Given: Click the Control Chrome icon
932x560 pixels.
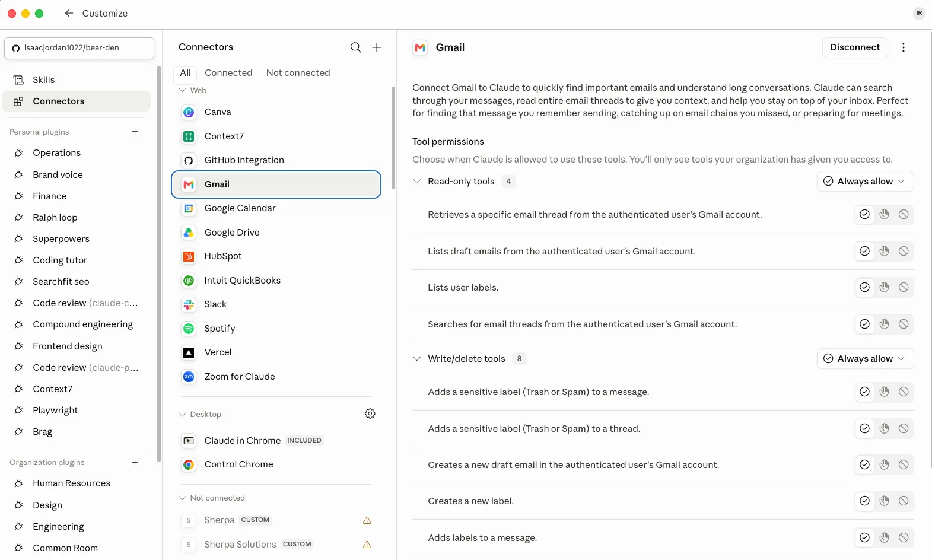Looking at the screenshot, I should tap(189, 464).
